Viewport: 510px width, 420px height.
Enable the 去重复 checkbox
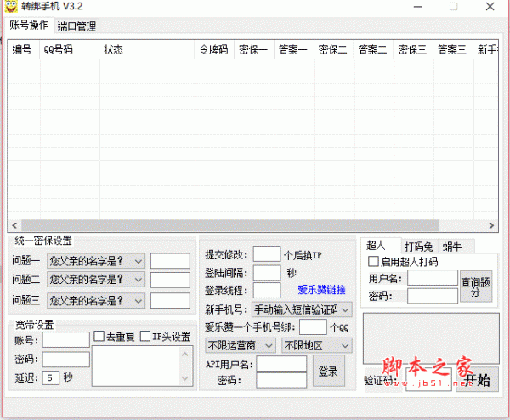tap(99, 337)
